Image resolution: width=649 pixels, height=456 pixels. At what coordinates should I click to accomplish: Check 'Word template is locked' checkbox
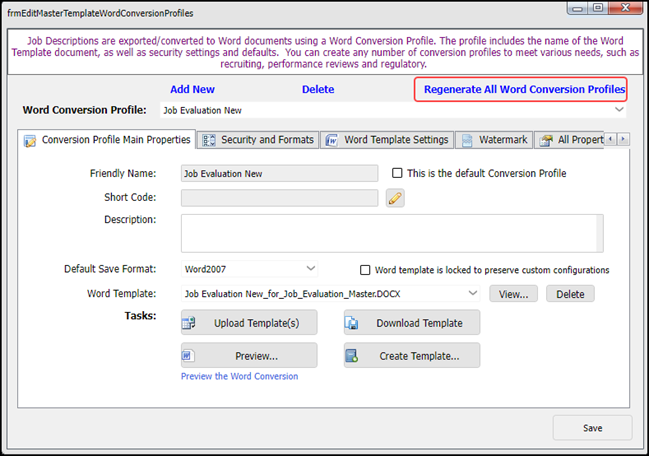[365, 270]
